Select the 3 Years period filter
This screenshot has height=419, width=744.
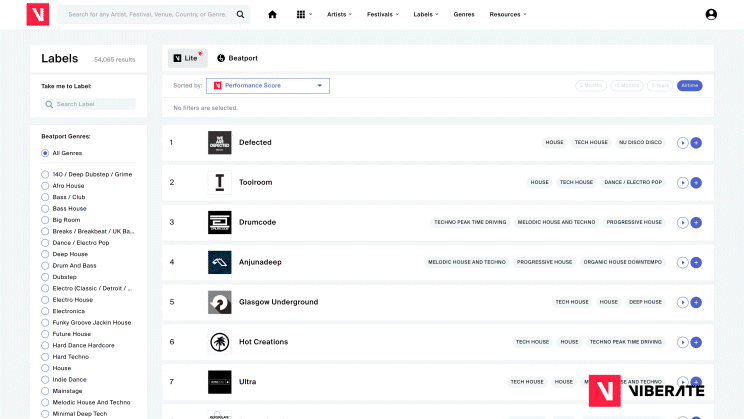pos(660,85)
